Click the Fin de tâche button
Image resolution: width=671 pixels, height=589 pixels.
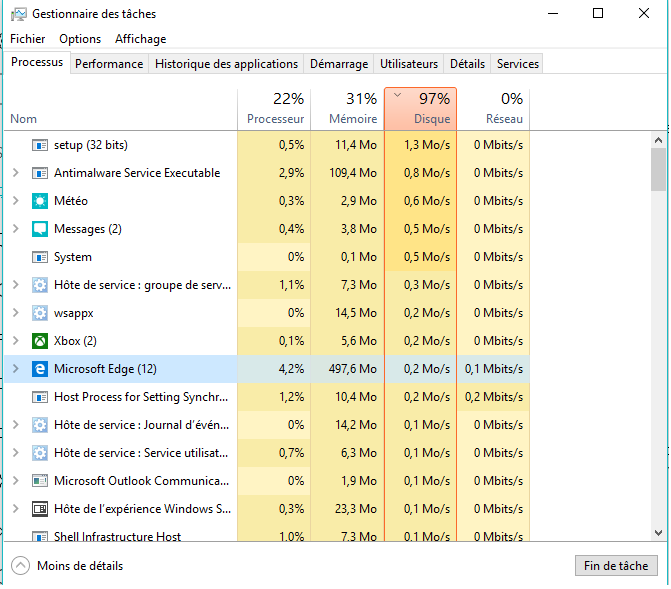(x=616, y=566)
